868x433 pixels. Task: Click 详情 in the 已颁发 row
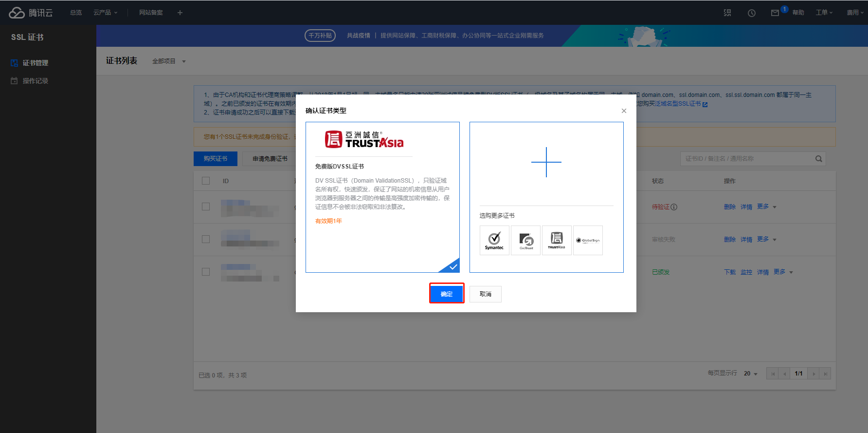pos(763,272)
